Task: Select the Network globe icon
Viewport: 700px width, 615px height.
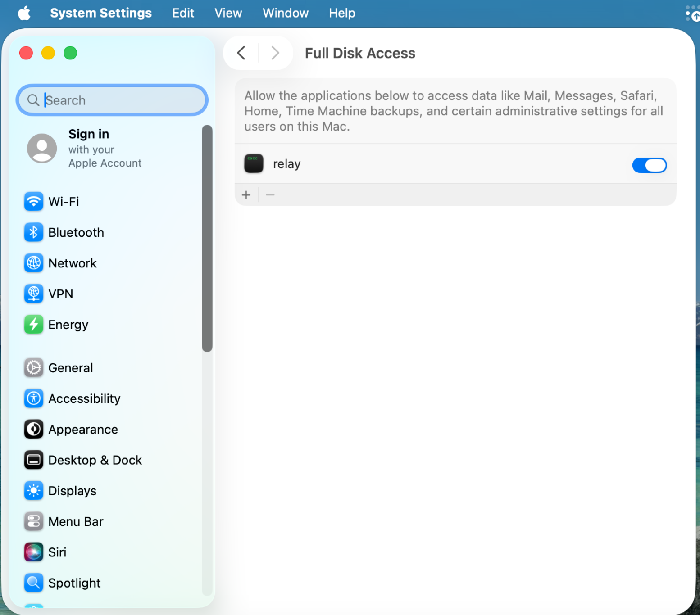Action: coord(34,263)
